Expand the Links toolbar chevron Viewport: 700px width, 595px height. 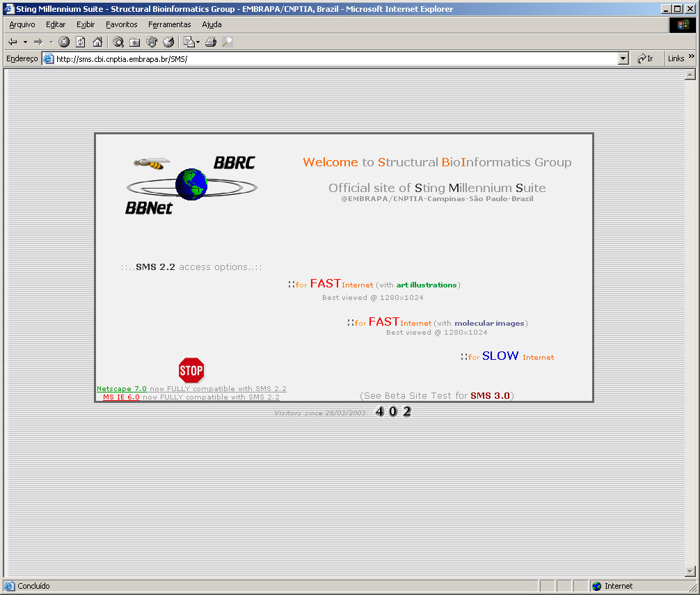[x=691, y=56]
